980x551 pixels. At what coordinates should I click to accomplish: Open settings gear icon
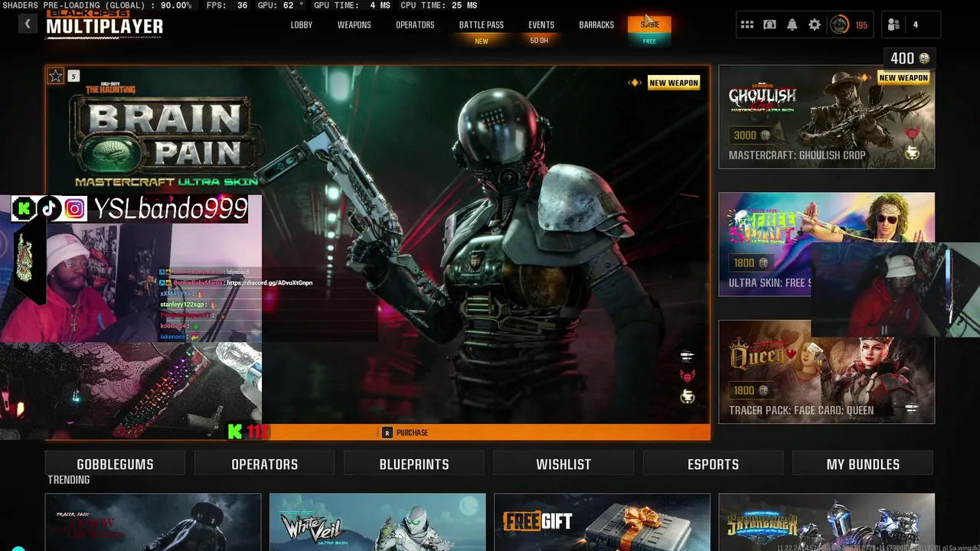[815, 24]
